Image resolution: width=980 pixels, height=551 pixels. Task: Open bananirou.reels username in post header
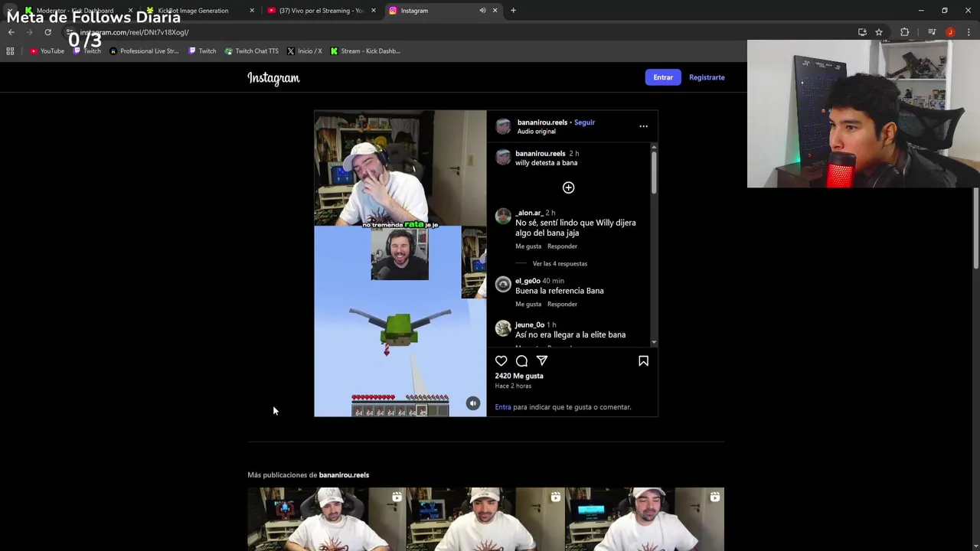click(x=542, y=122)
